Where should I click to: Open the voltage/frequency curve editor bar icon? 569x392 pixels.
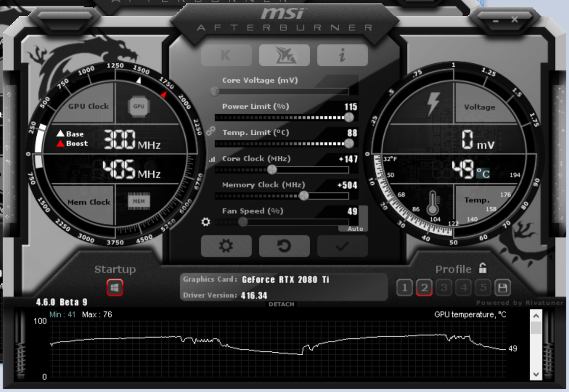[212, 159]
